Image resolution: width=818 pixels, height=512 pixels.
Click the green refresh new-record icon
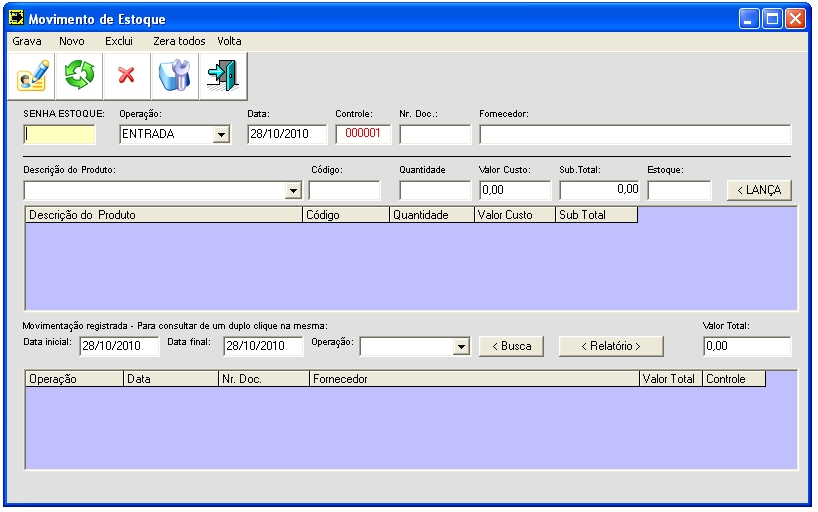point(79,75)
